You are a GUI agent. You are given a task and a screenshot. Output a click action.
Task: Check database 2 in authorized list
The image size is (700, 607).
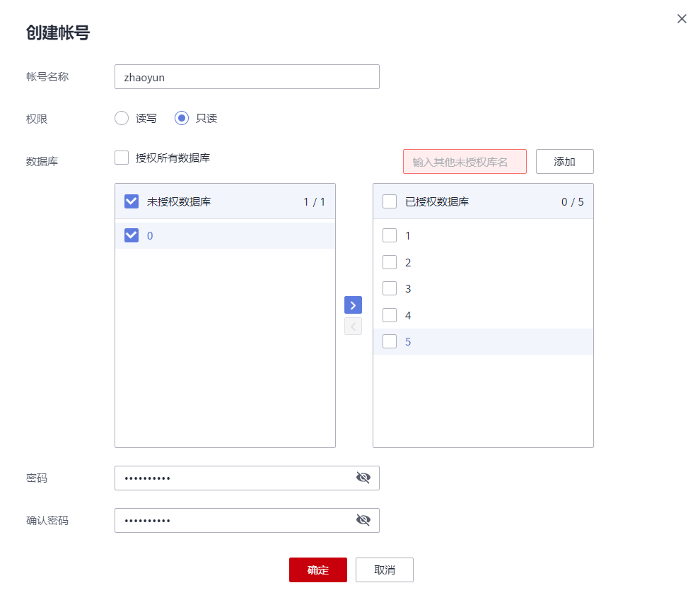point(390,262)
